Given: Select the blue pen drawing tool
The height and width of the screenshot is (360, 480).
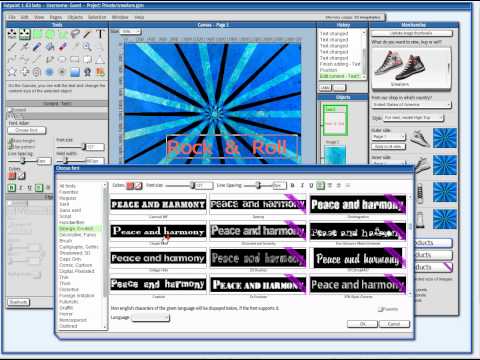Looking at the screenshot, I should click(x=37, y=47).
